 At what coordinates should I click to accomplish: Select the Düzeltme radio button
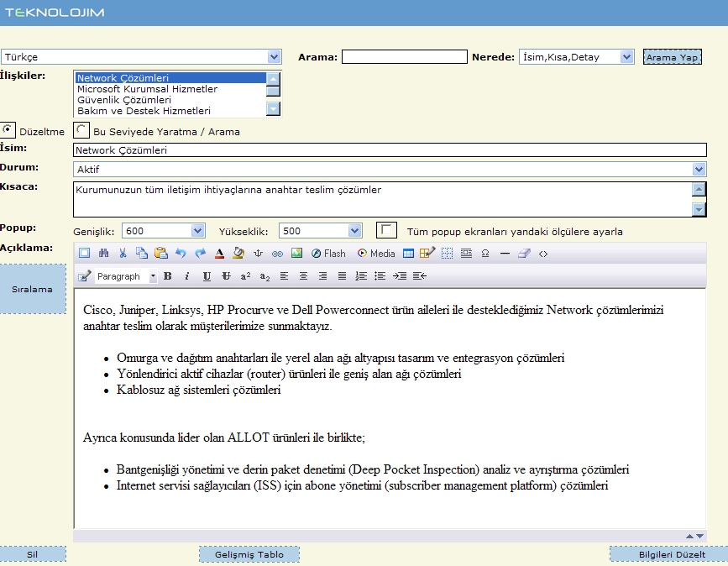8,129
